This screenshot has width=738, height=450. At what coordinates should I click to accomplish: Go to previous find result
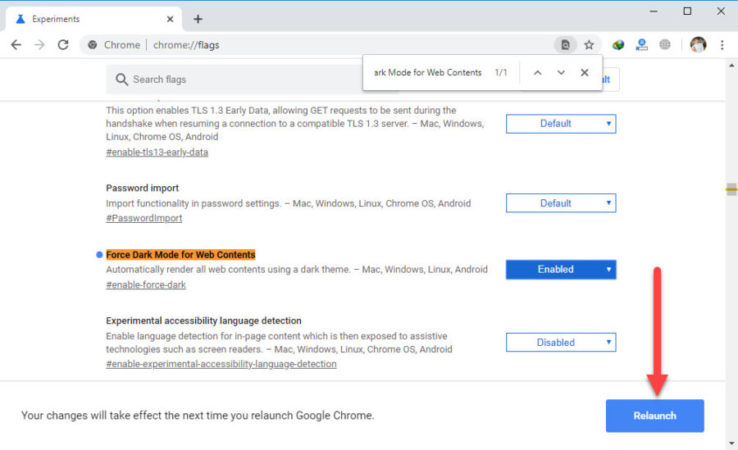(537, 72)
